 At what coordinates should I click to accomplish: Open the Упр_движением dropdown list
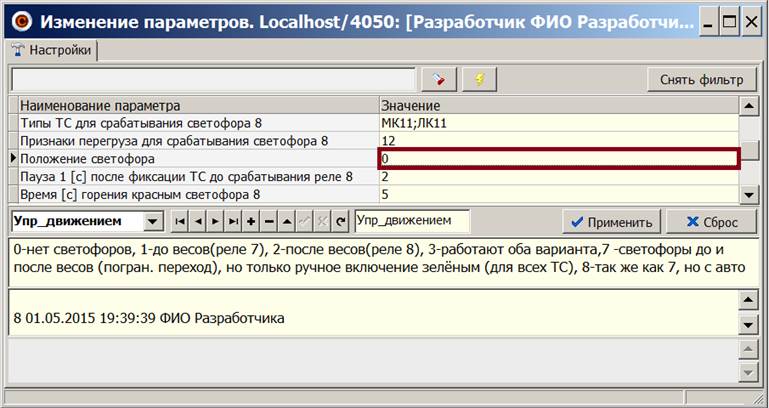tap(152, 222)
